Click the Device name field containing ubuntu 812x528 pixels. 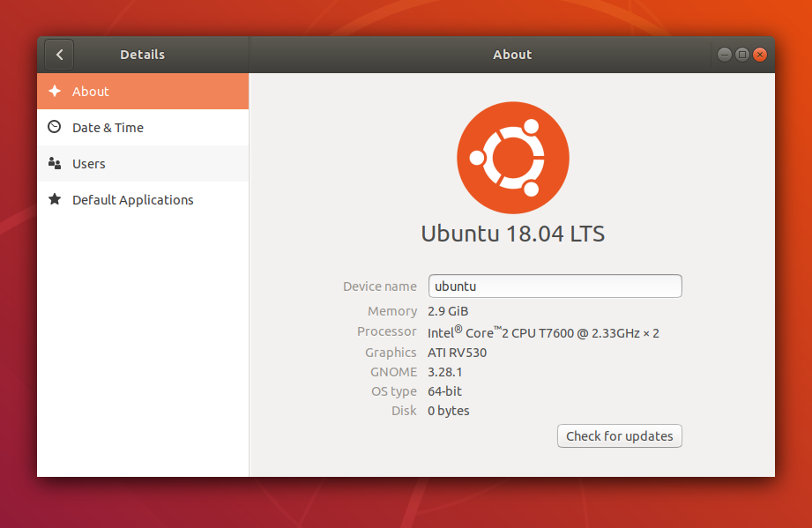click(x=555, y=286)
